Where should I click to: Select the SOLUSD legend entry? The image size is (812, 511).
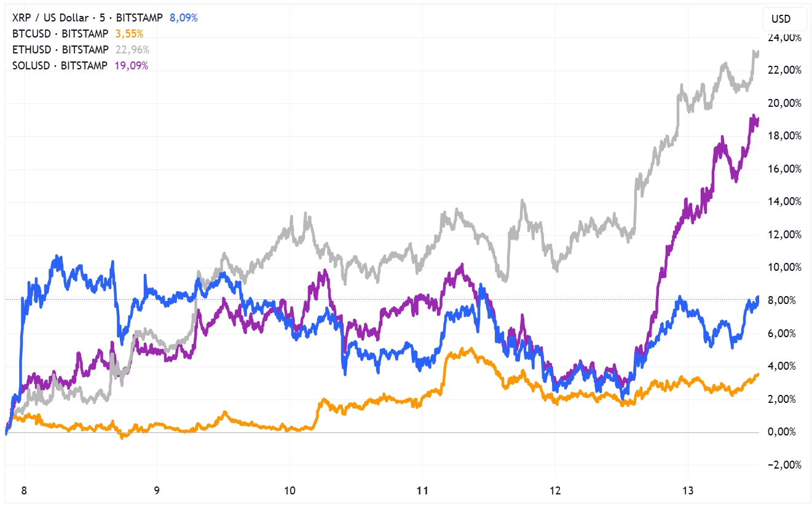click(60, 66)
